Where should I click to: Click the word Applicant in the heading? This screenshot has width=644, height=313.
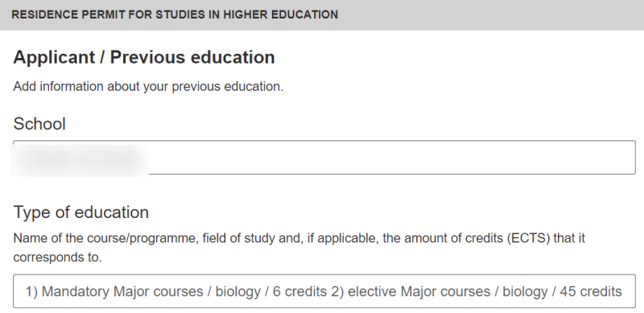pyautogui.click(x=54, y=57)
